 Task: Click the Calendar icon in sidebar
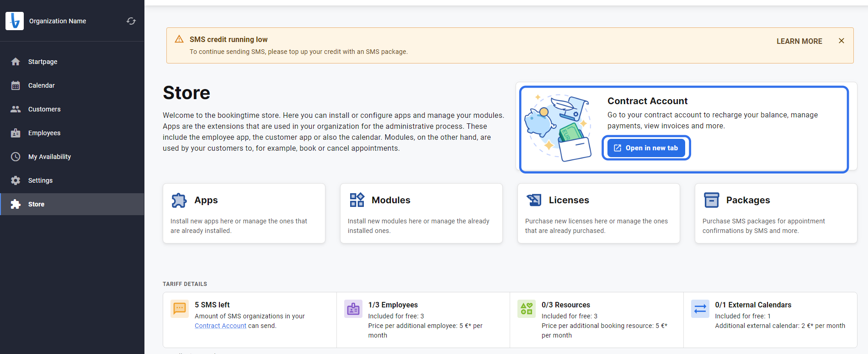point(16,85)
